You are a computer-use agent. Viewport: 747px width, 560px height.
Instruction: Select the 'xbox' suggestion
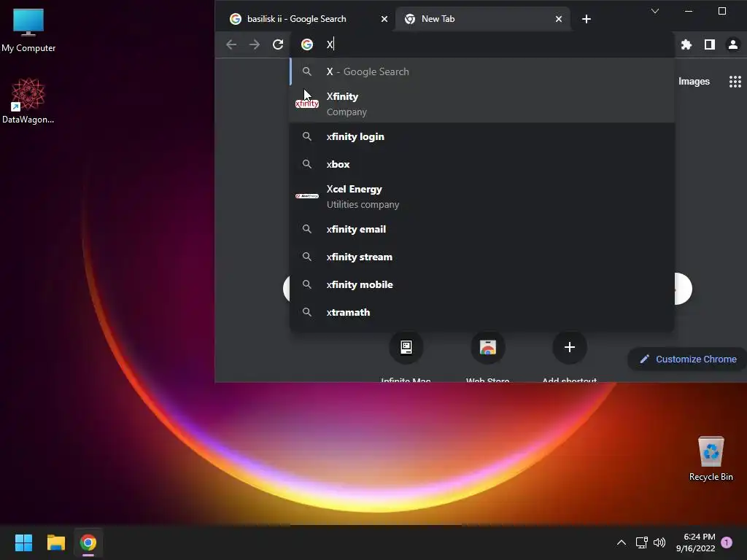click(x=482, y=164)
